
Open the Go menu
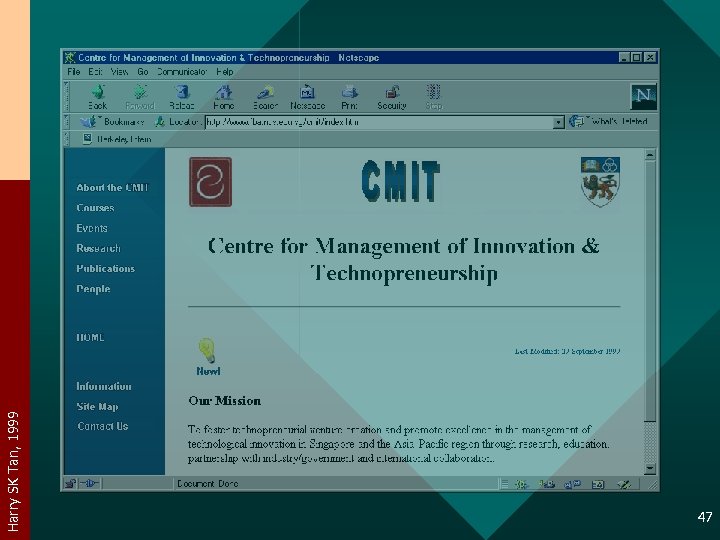(x=142, y=72)
